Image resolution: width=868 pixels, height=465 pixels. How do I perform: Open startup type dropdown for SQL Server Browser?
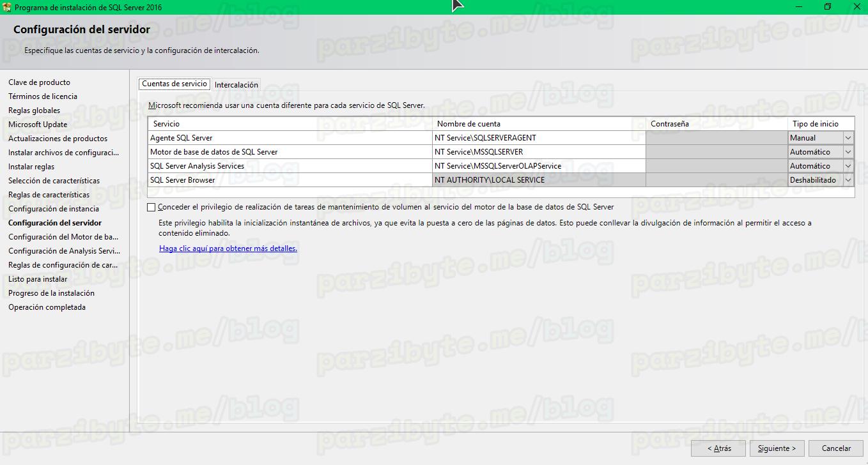[x=848, y=180]
